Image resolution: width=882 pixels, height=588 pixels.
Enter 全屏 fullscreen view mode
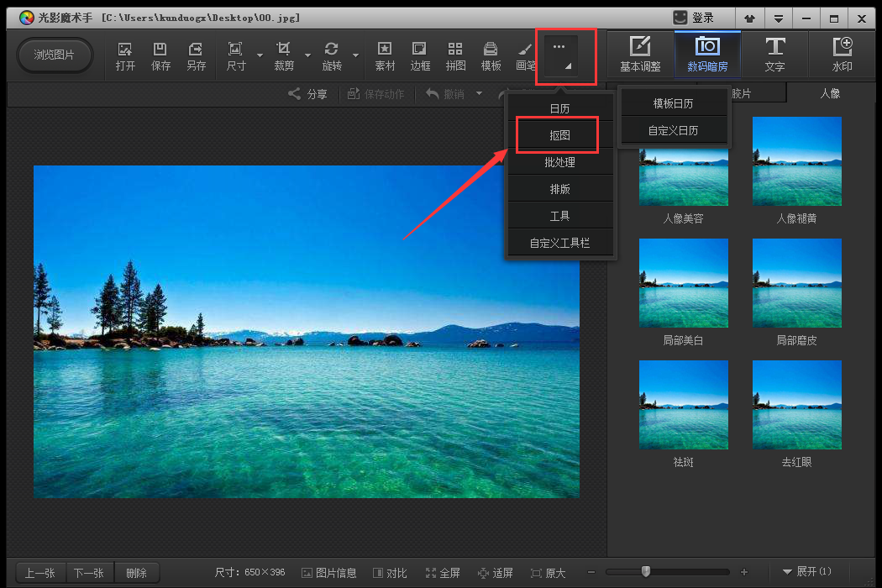tap(443, 572)
